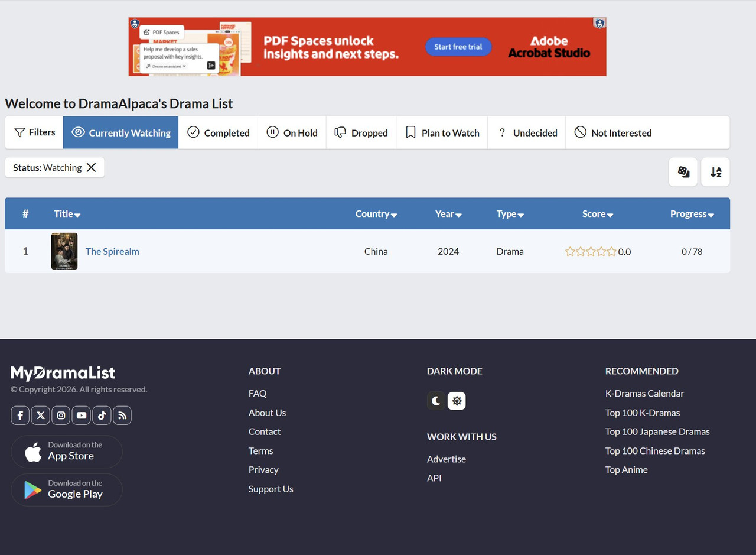Open Top 100 K-Dramas link

(x=643, y=413)
